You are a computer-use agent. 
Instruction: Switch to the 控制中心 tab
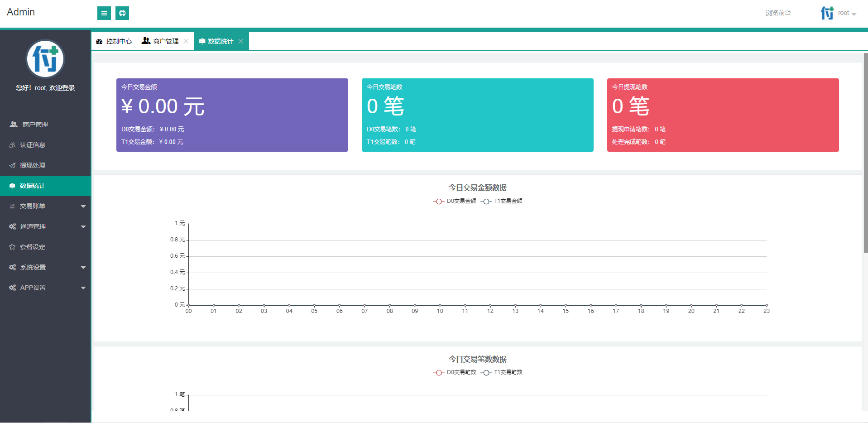tap(114, 41)
